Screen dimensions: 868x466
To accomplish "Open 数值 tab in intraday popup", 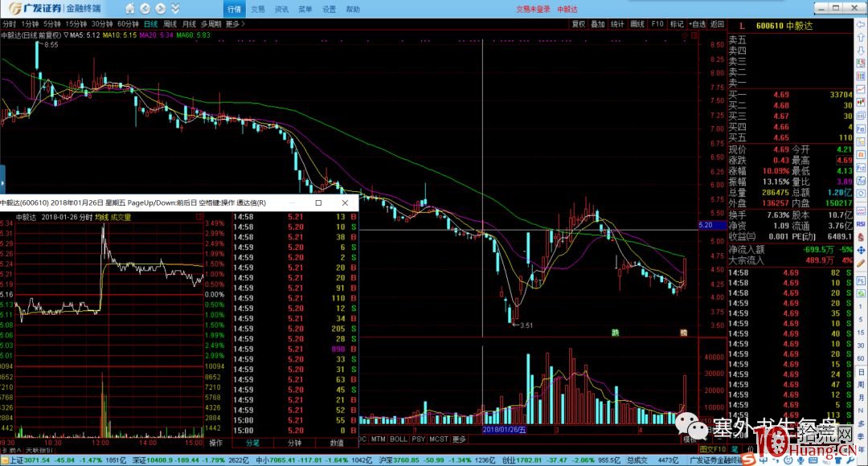I will pyautogui.click(x=337, y=444).
